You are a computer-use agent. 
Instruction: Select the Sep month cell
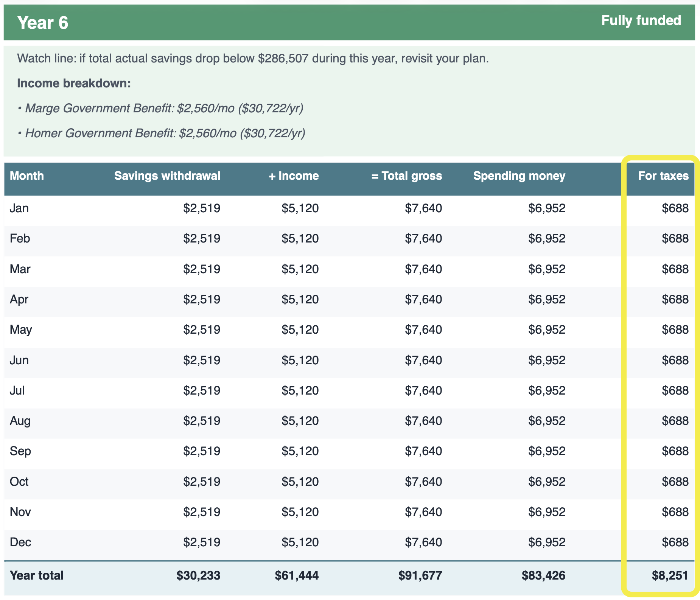point(20,451)
